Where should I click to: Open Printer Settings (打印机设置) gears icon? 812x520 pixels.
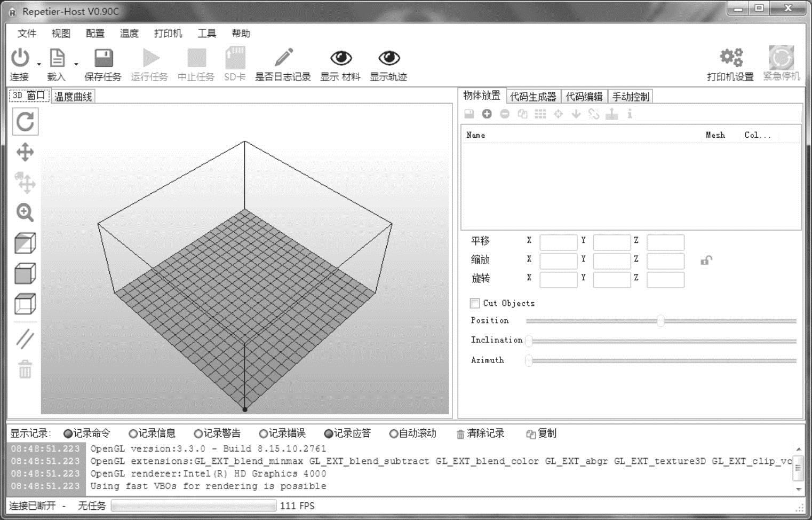point(731,57)
